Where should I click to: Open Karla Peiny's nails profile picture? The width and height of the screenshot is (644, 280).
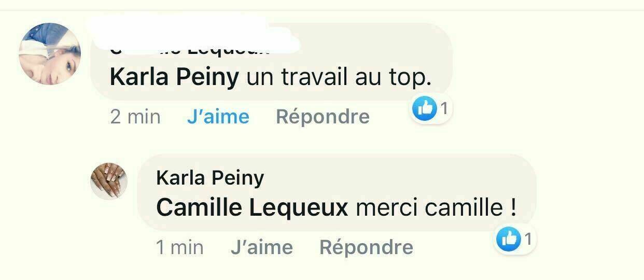point(109,181)
